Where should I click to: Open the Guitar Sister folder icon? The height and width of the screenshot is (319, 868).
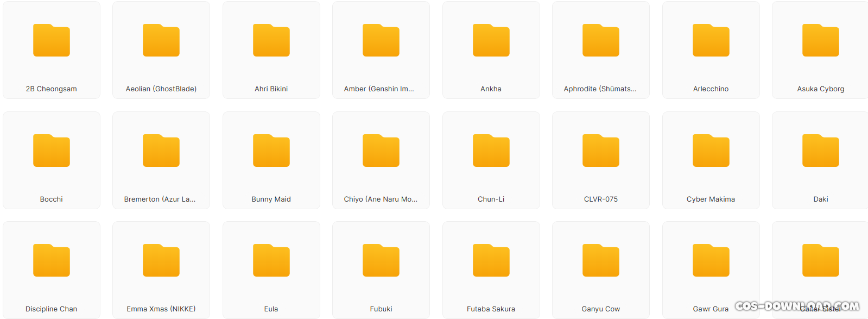pyautogui.click(x=821, y=260)
